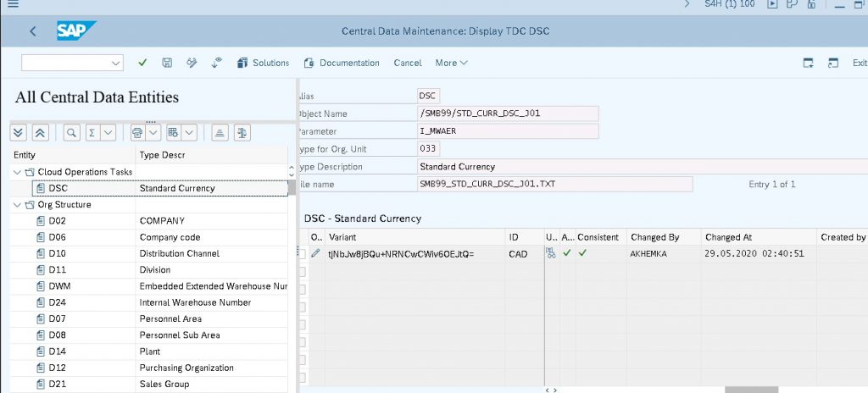Click the S4H (1) 100 system label
The image size is (868, 393).
coord(729,4)
